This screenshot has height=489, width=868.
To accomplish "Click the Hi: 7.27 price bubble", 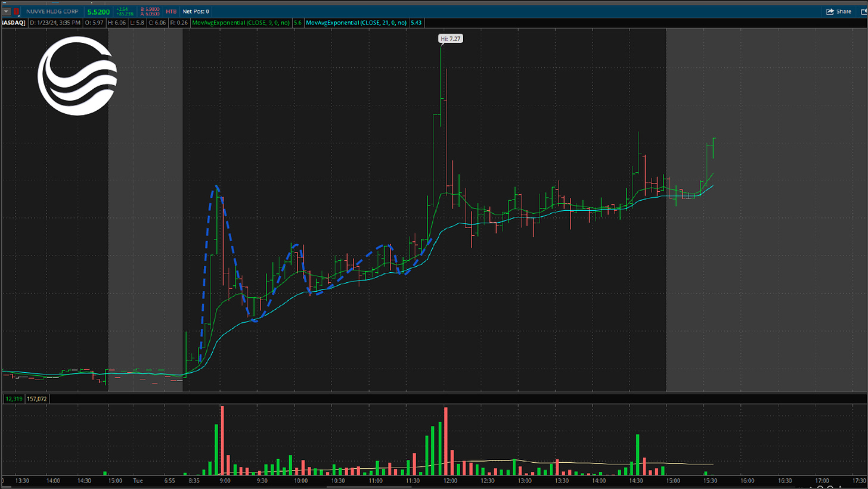I will click(451, 38).
